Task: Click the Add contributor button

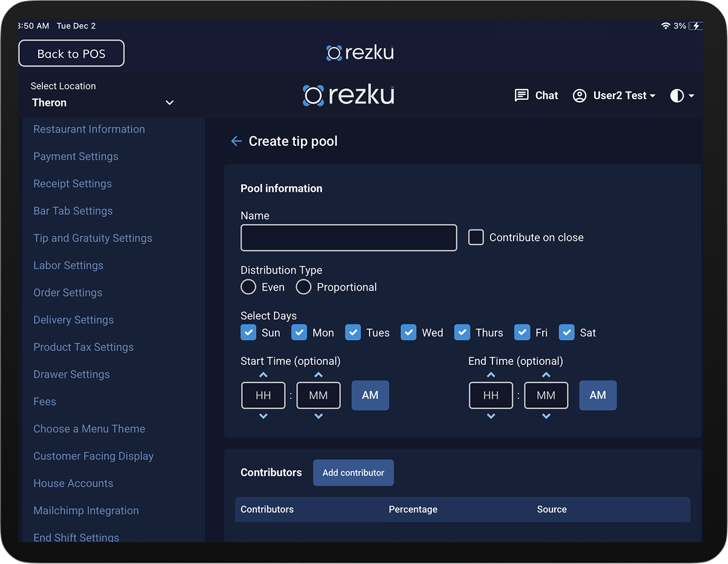Action: point(353,473)
